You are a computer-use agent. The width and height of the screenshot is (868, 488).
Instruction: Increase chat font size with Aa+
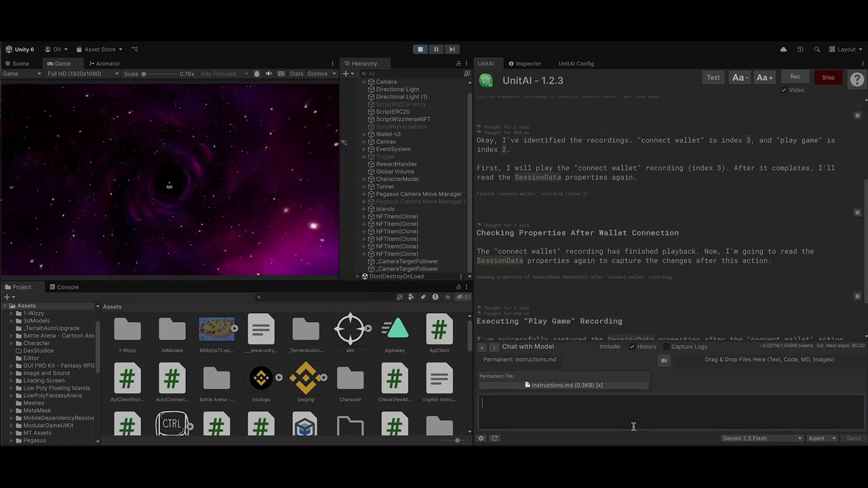764,78
